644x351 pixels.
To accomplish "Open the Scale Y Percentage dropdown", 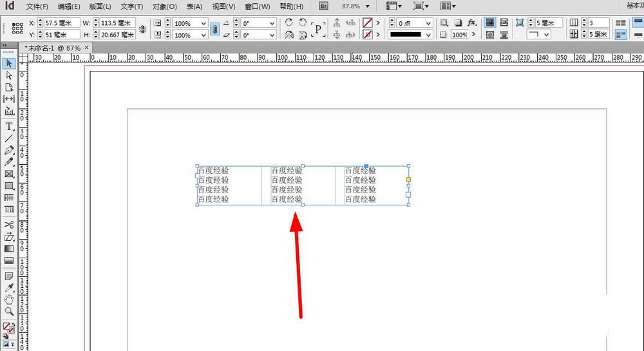I will (204, 35).
